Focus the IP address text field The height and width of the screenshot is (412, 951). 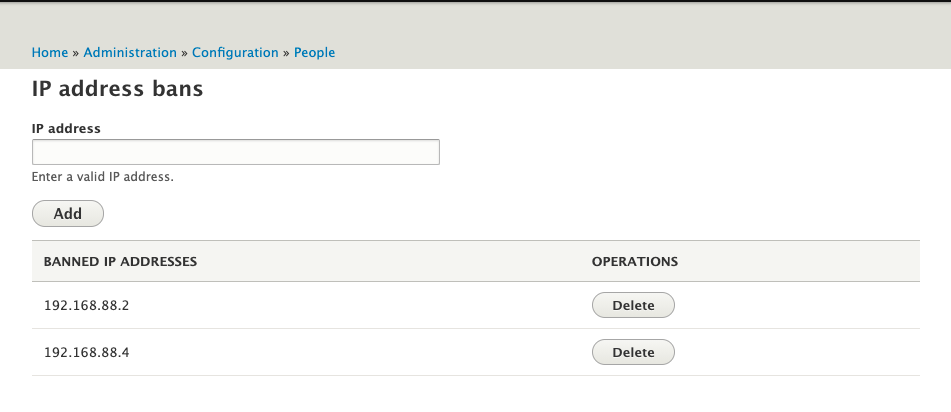[x=236, y=152]
